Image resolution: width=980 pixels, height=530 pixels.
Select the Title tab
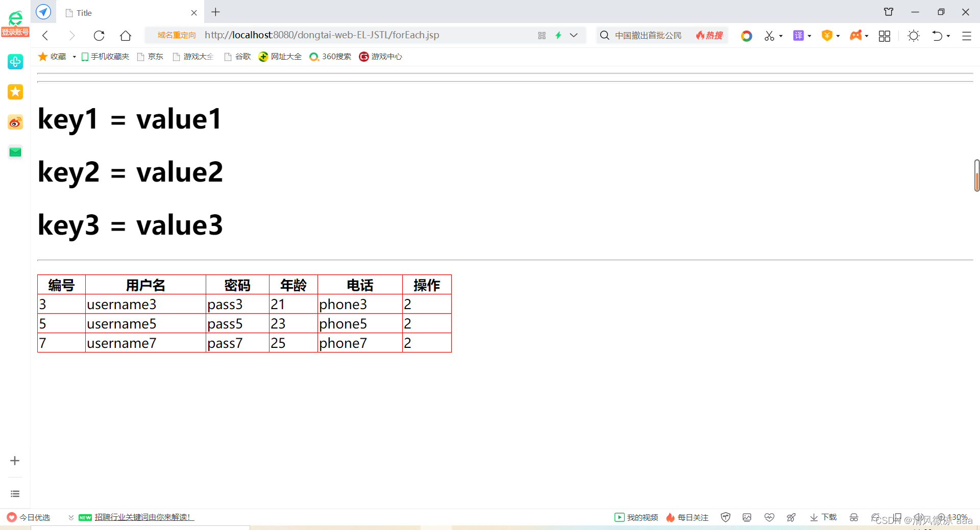tap(130, 13)
